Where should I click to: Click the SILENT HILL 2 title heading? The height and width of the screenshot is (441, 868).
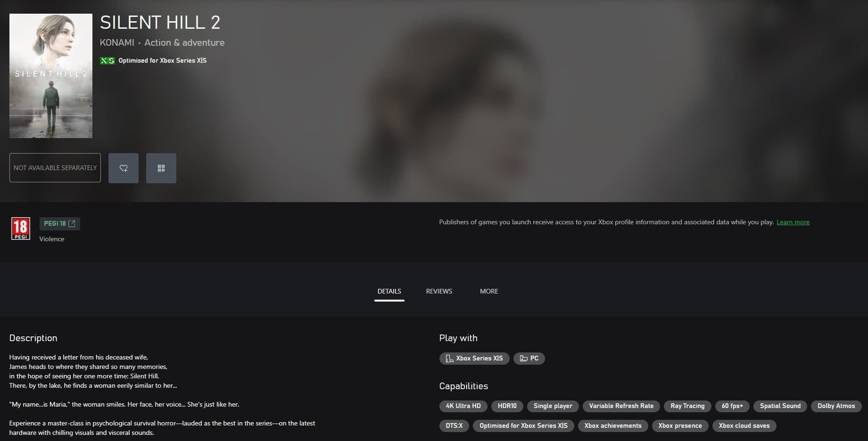[x=160, y=23]
